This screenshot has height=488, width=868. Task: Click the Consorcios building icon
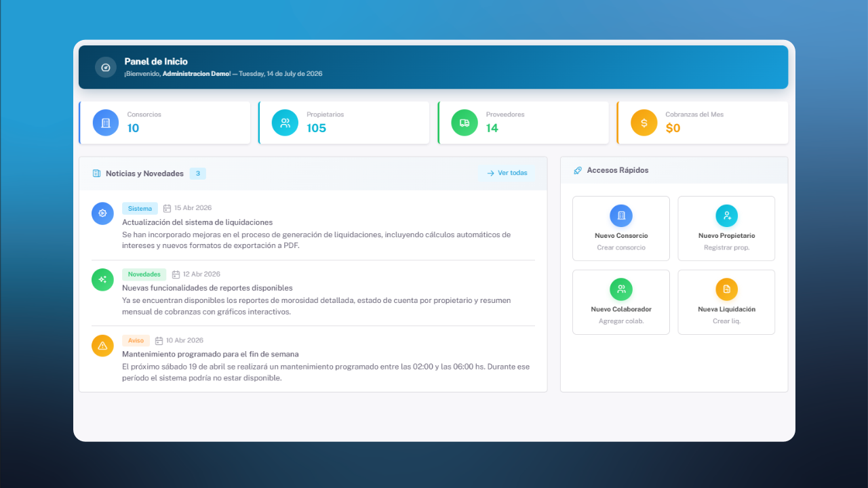[x=105, y=123]
